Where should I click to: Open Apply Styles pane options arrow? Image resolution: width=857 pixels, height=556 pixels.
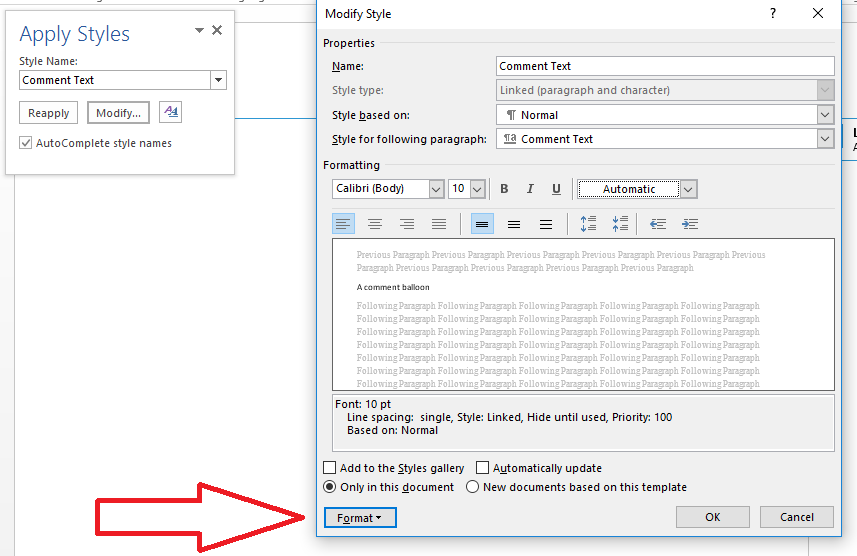tap(199, 30)
